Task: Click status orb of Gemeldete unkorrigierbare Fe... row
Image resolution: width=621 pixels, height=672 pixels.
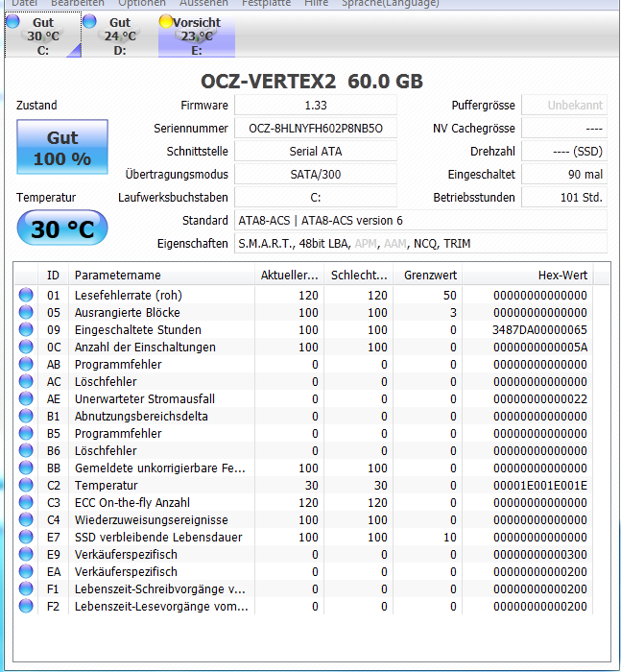Action: (x=26, y=468)
